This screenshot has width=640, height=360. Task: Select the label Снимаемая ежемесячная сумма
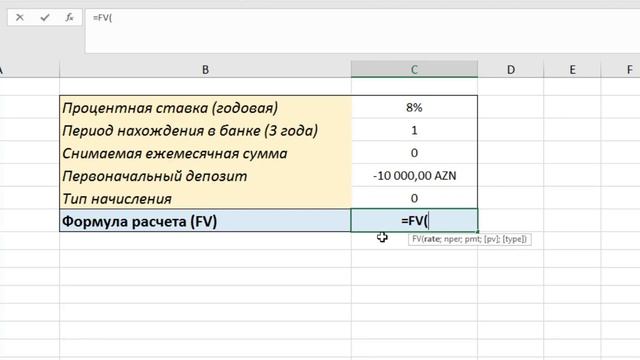(175, 153)
